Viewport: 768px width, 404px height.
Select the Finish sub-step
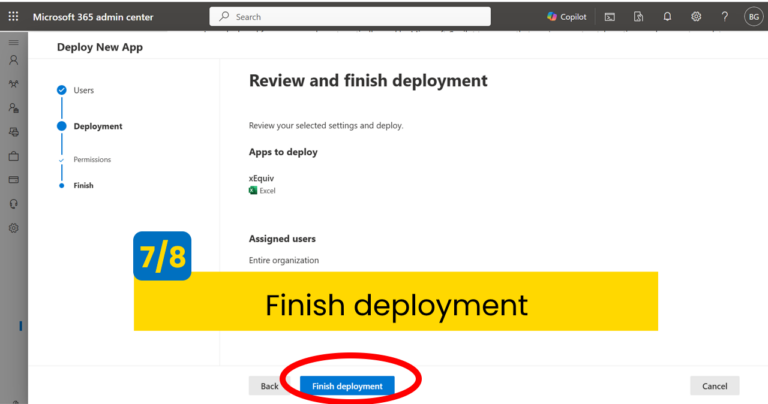coord(83,185)
